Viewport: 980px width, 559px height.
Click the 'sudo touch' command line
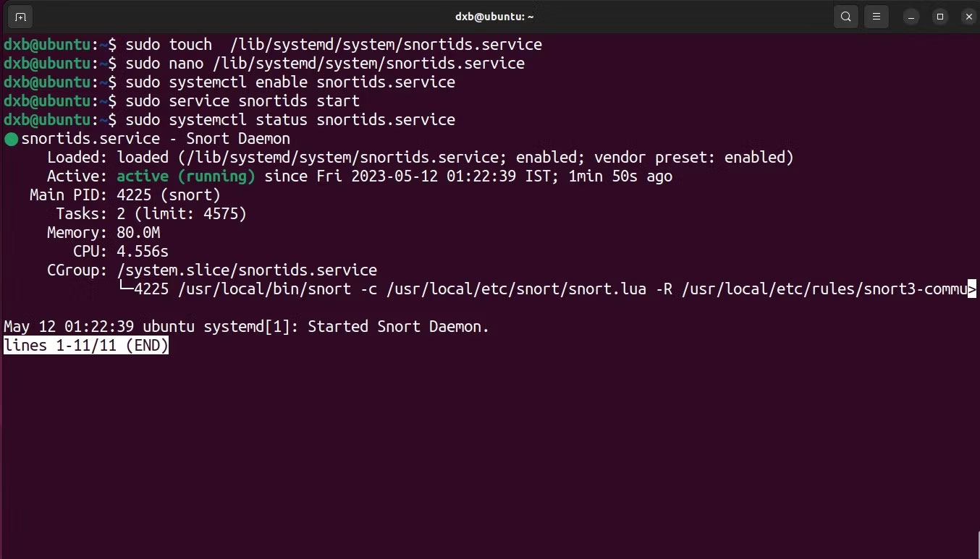pyautogui.click(x=273, y=45)
